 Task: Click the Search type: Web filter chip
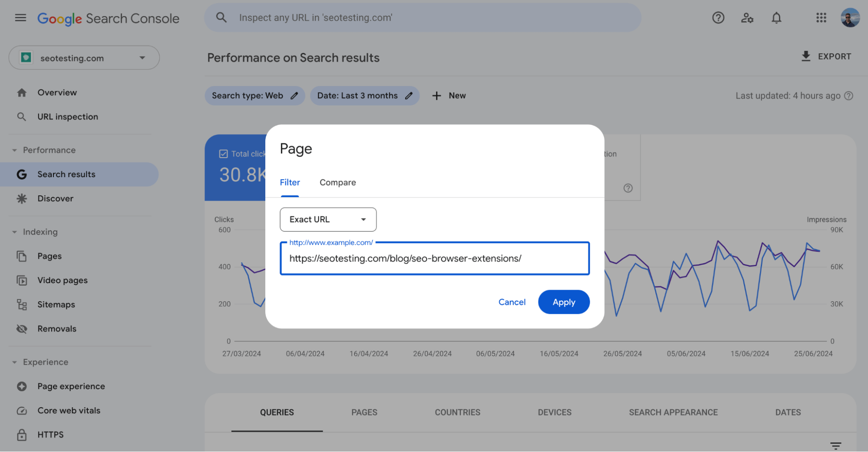coord(255,96)
